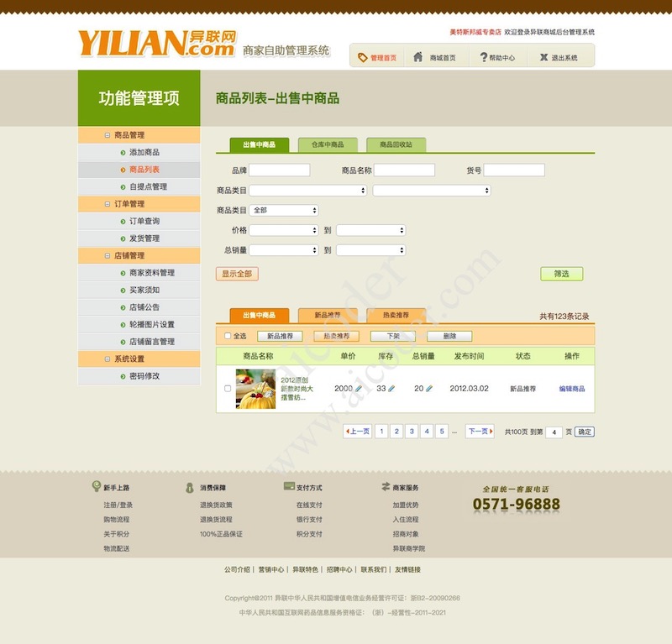Screen dimensions: 672x644
Task: Check the 全选 select-all checkbox
Action: [226, 337]
